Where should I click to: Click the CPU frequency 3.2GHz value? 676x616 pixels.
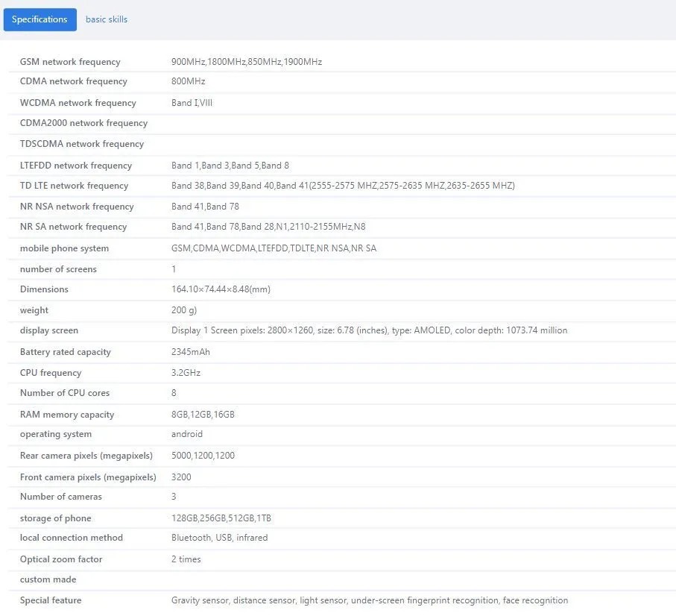tap(186, 373)
